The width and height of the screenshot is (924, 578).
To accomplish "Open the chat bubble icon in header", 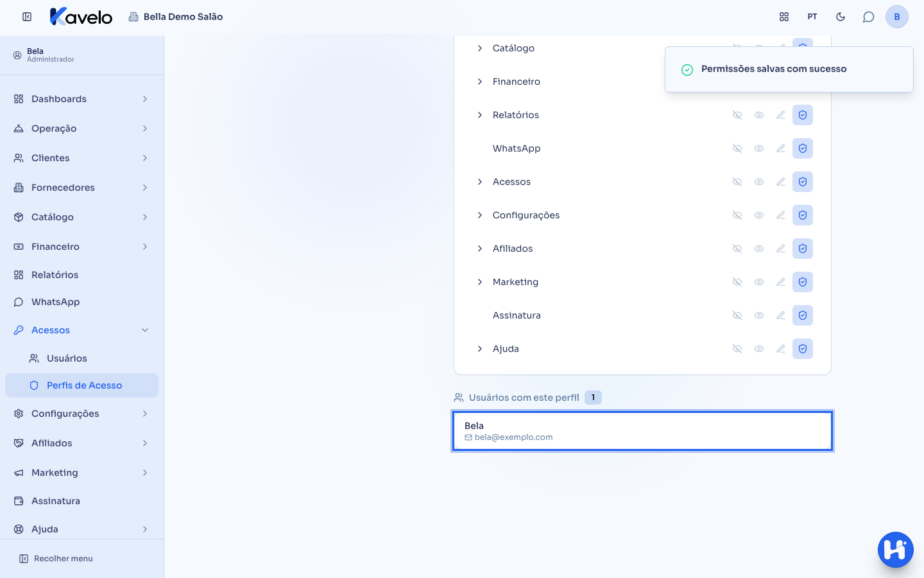I will click(869, 17).
